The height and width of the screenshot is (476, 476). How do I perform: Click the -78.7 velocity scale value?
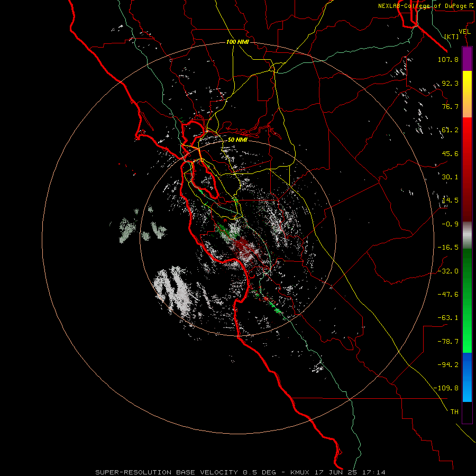448,342
